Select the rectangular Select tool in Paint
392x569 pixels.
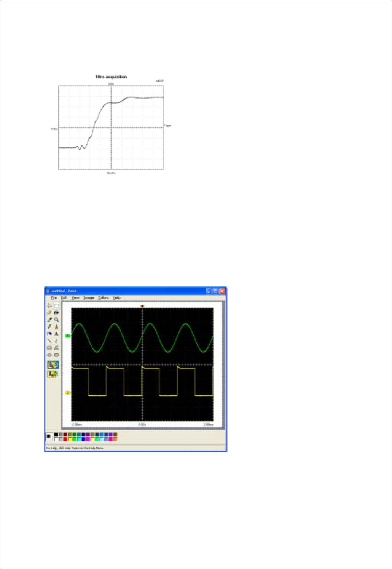56,305
